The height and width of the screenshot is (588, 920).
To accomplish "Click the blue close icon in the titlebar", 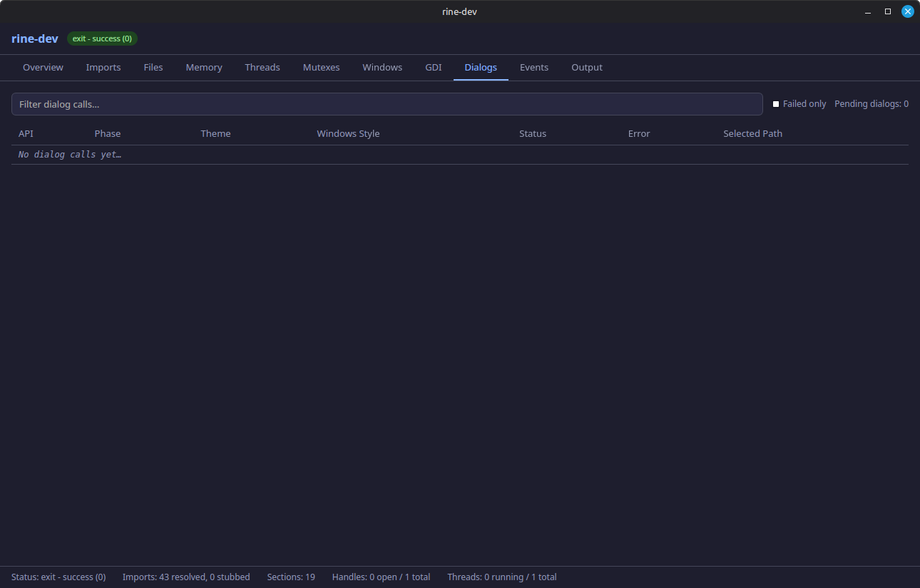I will click(x=907, y=11).
